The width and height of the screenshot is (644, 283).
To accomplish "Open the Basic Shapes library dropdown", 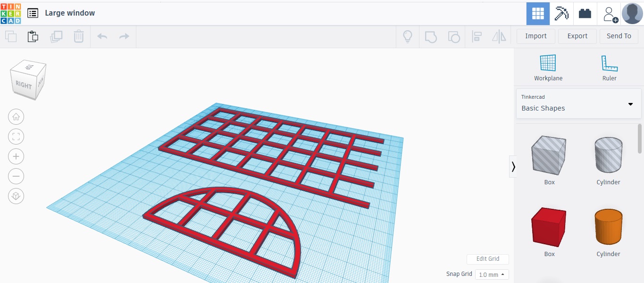I will point(578,103).
